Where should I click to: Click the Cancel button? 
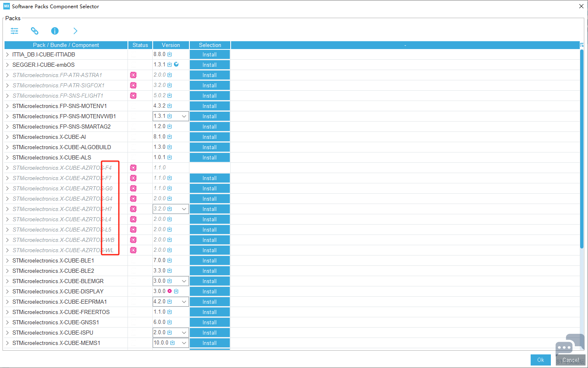pyautogui.click(x=570, y=360)
